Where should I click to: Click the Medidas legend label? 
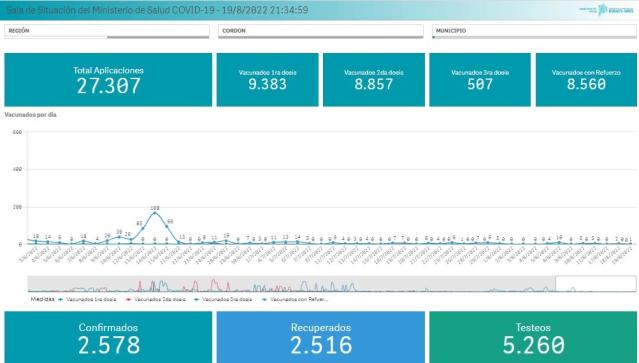[42, 299]
